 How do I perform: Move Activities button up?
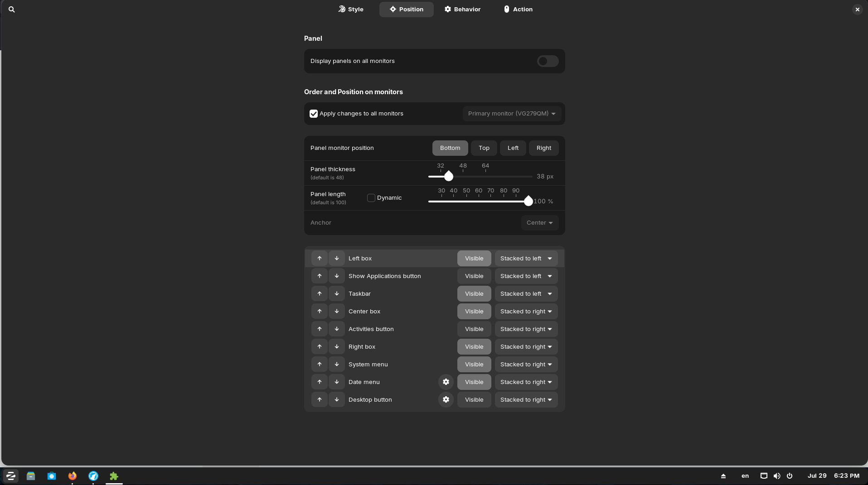[x=320, y=329]
